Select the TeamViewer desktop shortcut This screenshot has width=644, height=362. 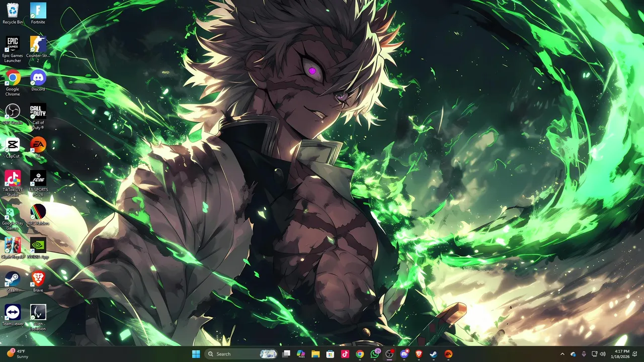(13, 315)
